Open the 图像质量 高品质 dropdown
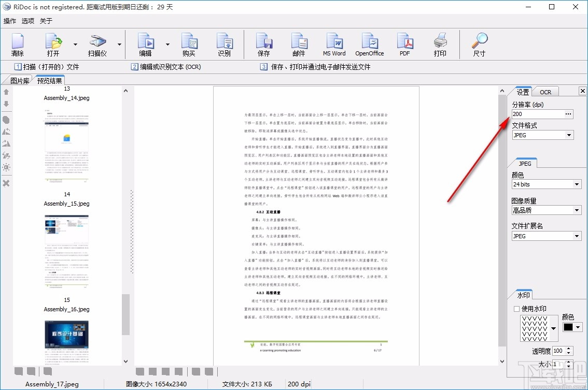 (577, 211)
